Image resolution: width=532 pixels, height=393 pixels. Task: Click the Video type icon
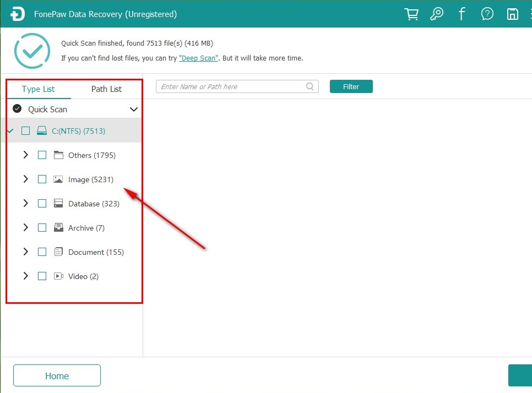pyautogui.click(x=58, y=276)
